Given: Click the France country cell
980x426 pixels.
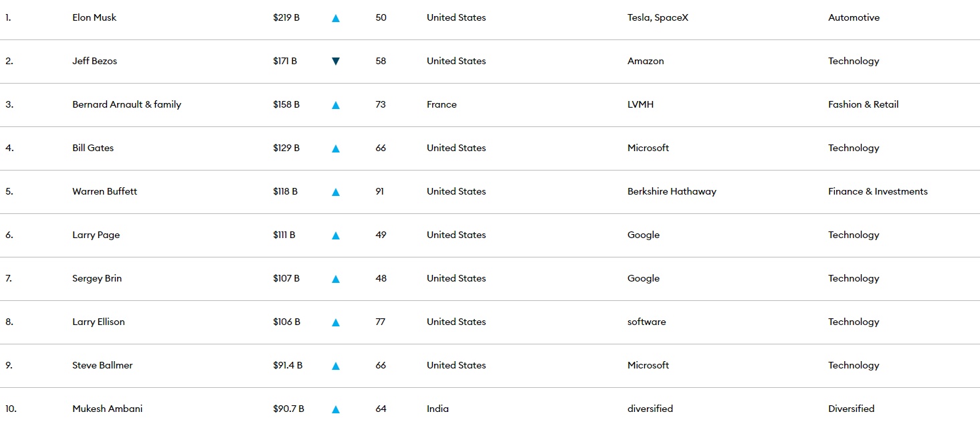Looking at the screenshot, I should click(x=442, y=104).
